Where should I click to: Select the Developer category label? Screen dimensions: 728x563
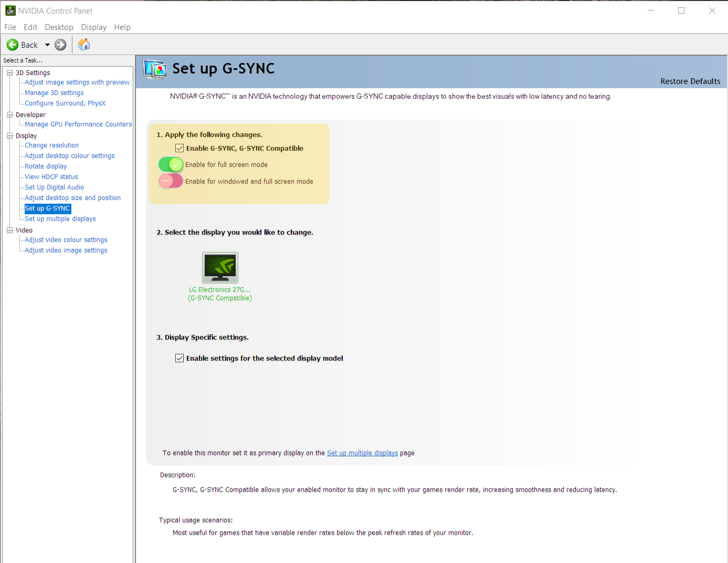click(30, 115)
